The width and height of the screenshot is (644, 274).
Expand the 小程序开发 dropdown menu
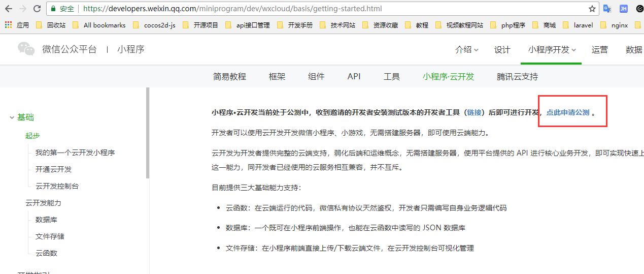(552, 49)
